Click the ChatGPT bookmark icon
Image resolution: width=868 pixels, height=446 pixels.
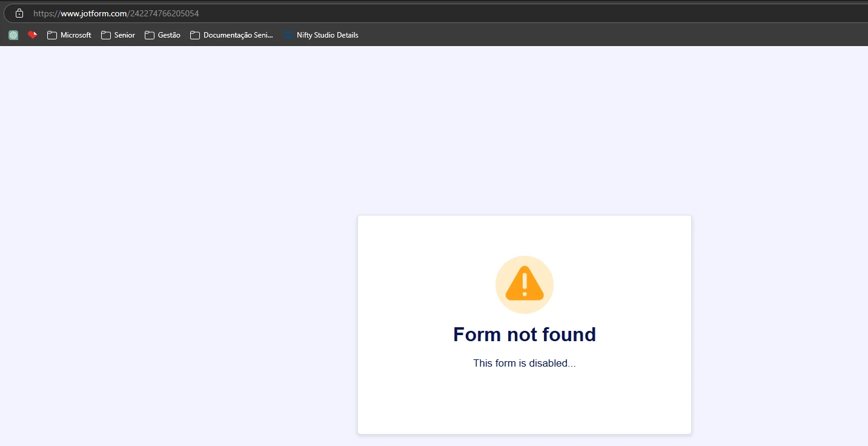[x=13, y=35]
